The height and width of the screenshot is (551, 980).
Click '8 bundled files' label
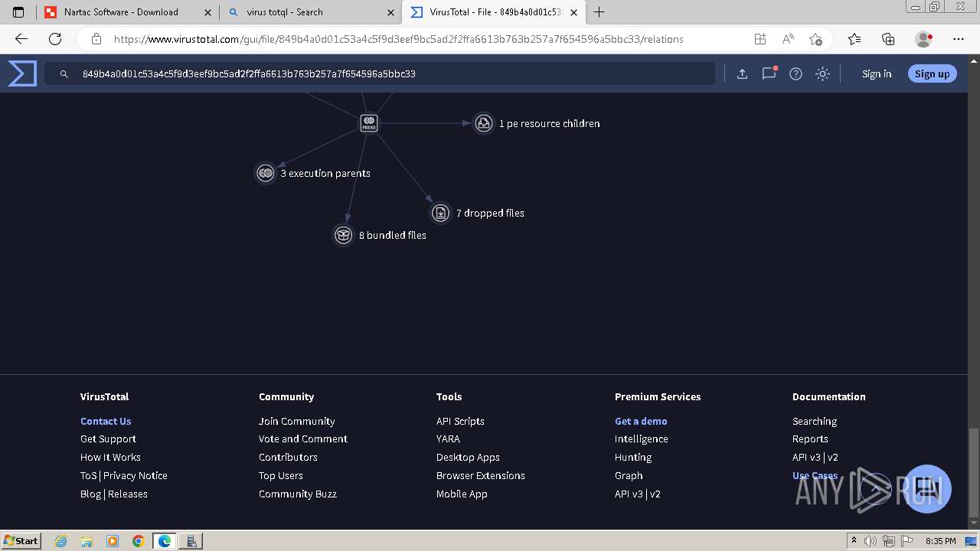pyautogui.click(x=393, y=235)
